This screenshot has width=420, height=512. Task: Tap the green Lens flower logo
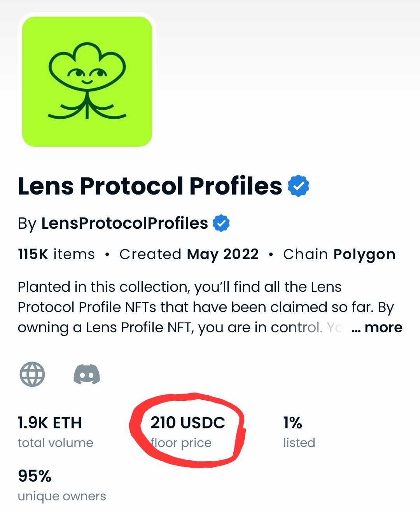[x=87, y=82]
